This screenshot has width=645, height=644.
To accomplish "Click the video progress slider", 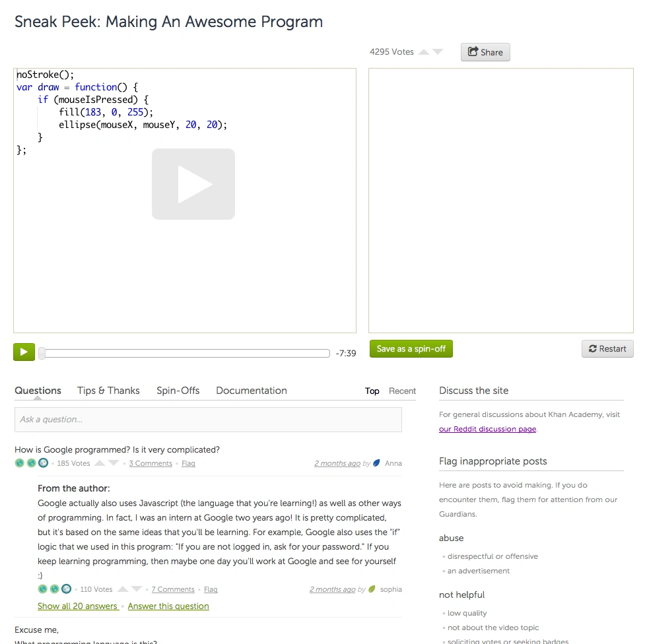I will point(184,353).
